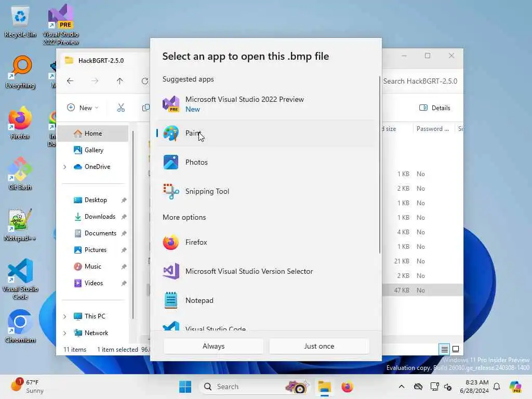532x399 pixels.
Task: Select Microsoft Visual Studio Version Selector
Action: point(266,271)
